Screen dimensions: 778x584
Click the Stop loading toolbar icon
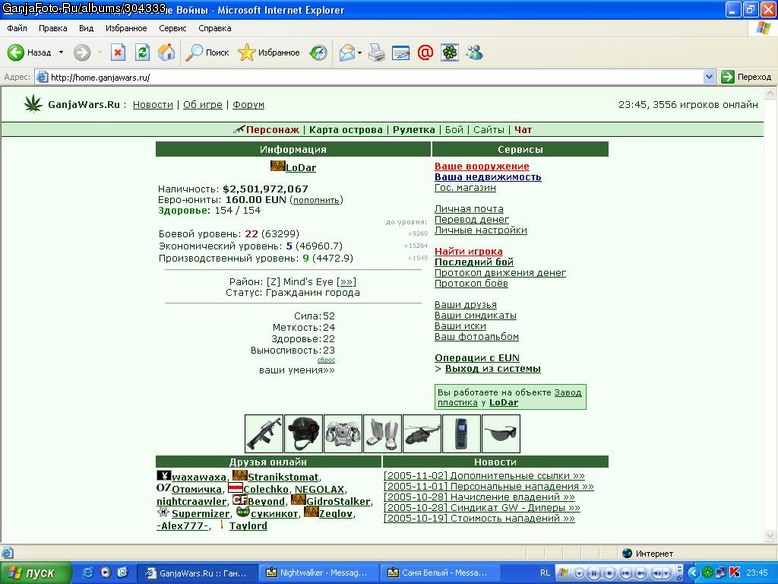pos(118,52)
